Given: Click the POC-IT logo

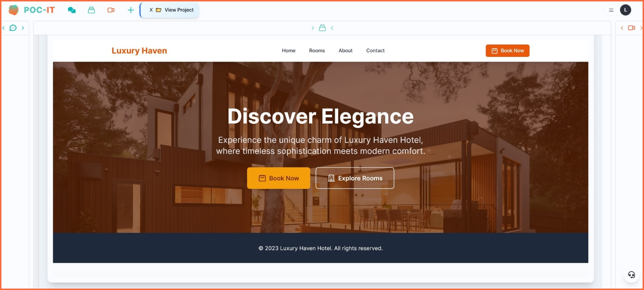Looking at the screenshot, I should coord(31,10).
